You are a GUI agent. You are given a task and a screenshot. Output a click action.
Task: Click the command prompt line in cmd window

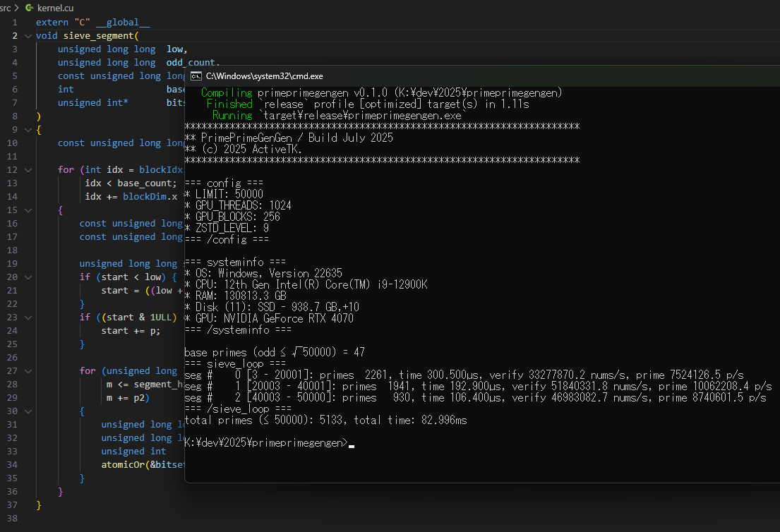(x=265, y=443)
